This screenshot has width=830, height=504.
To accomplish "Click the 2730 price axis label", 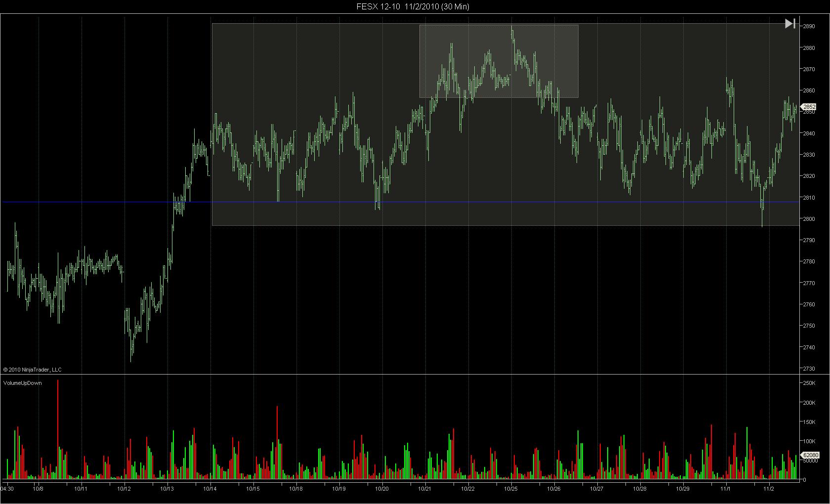I will 809,369.
